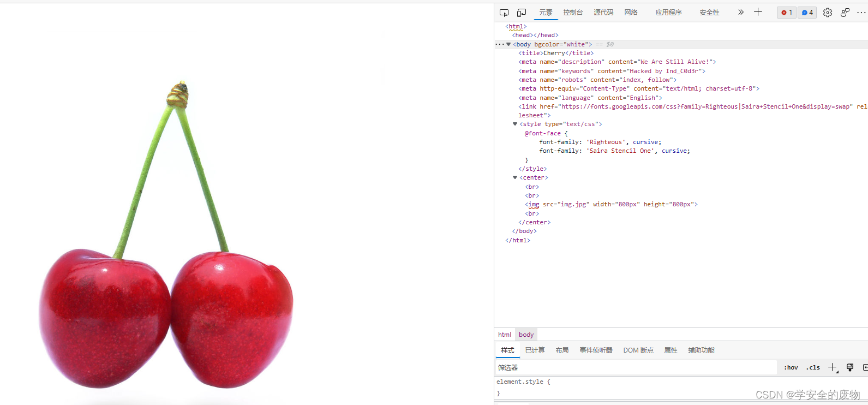The height and width of the screenshot is (405, 868).
Task: Click the font-family 'Saira Stencil One' line
Action: tap(614, 151)
